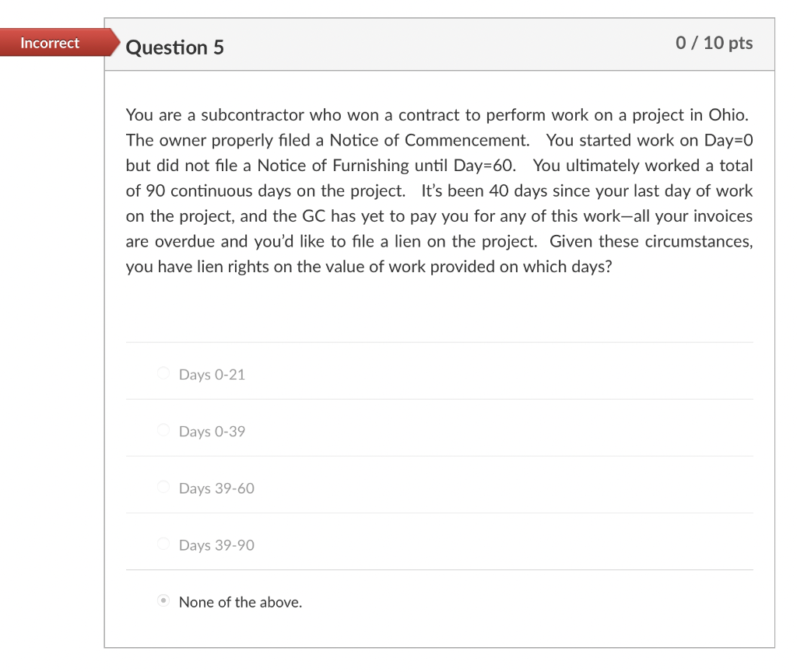The width and height of the screenshot is (797, 672).
Task: Choose the Days 0-39 radio option
Action: coord(163,430)
